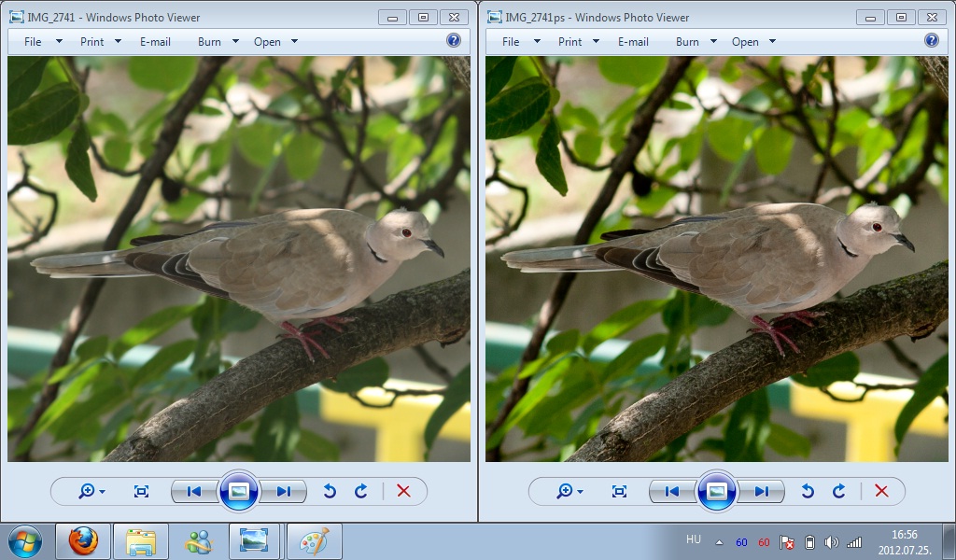Fit image to window in IMG_2741 viewer
Viewport: 956px width, 560px height.
[142, 491]
